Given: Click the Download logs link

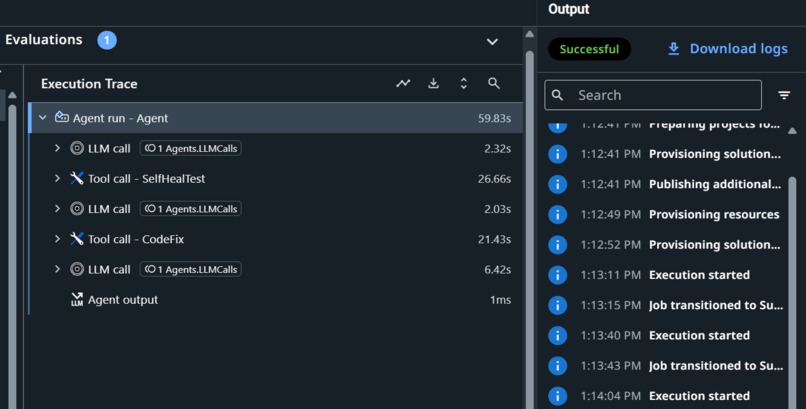Looking at the screenshot, I should click(727, 49).
